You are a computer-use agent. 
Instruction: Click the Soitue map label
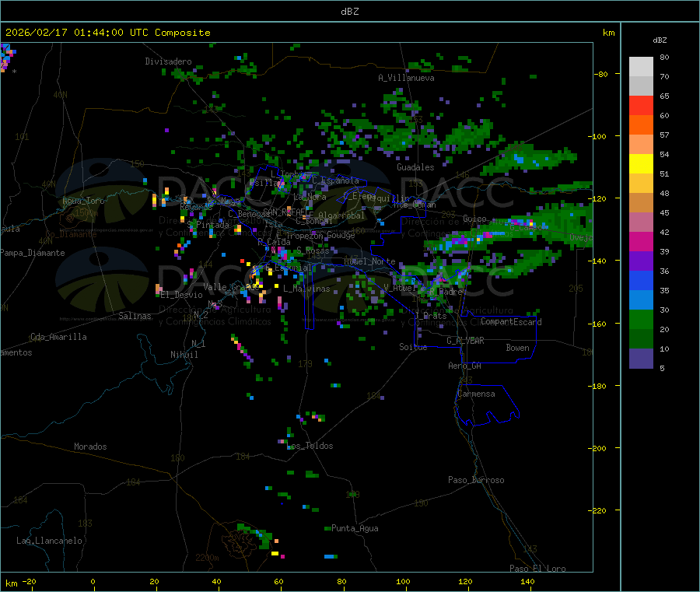[x=413, y=347]
